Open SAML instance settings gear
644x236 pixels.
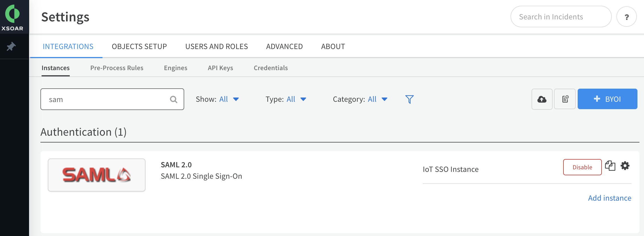tap(625, 166)
